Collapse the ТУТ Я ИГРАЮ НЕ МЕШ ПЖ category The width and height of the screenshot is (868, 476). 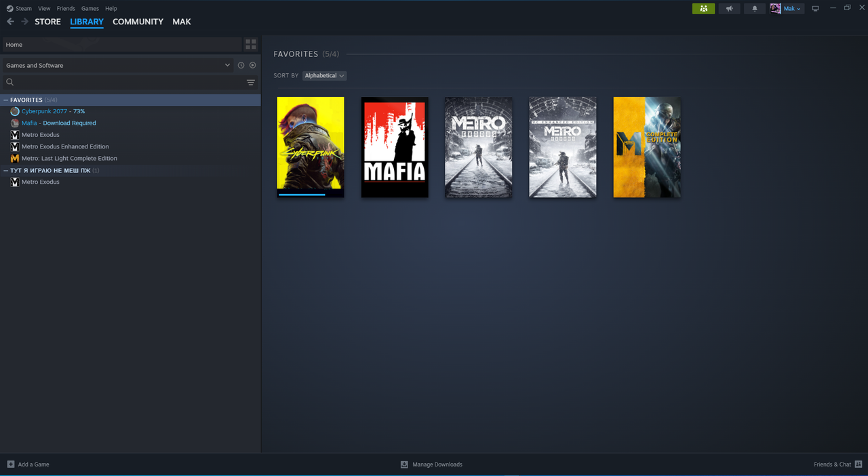[6, 170]
